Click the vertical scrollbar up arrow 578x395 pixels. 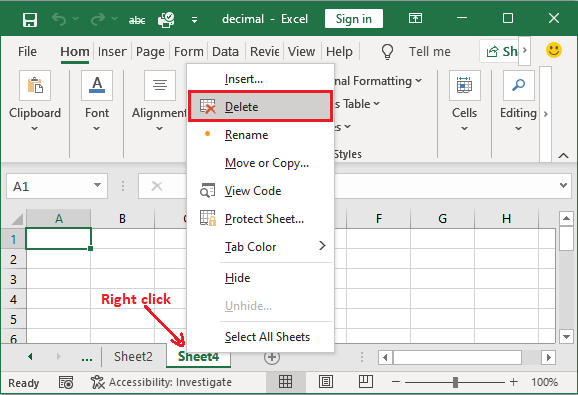[x=566, y=219]
